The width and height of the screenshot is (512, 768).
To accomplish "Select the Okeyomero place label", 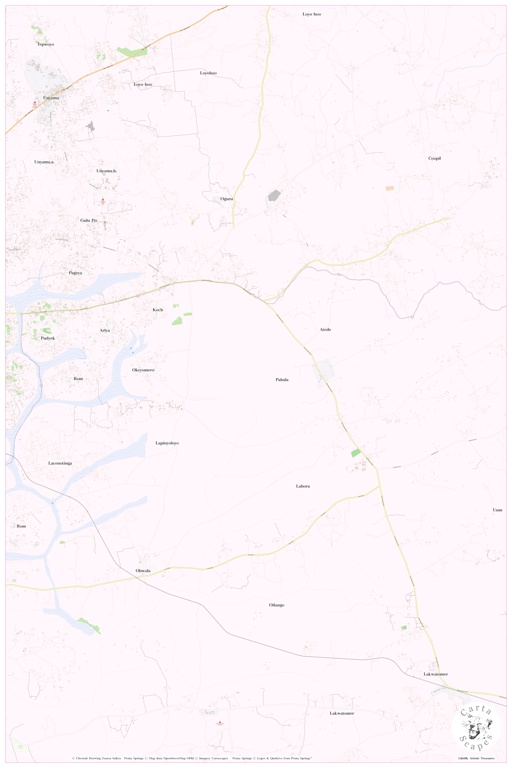I will click(x=143, y=370).
